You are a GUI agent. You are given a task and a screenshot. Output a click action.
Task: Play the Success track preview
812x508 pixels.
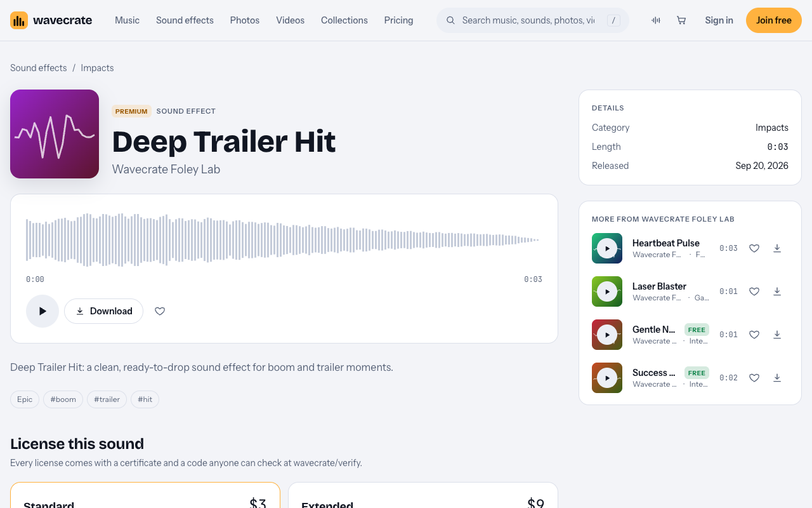click(x=607, y=378)
